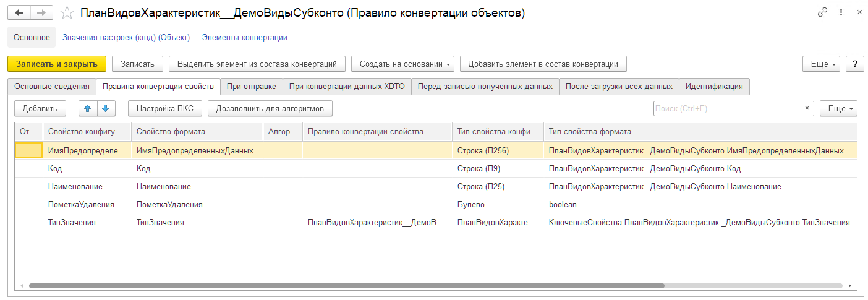Click the Строка (П256) type cell
This screenshot has width=868, height=300.
tap(498, 150)
